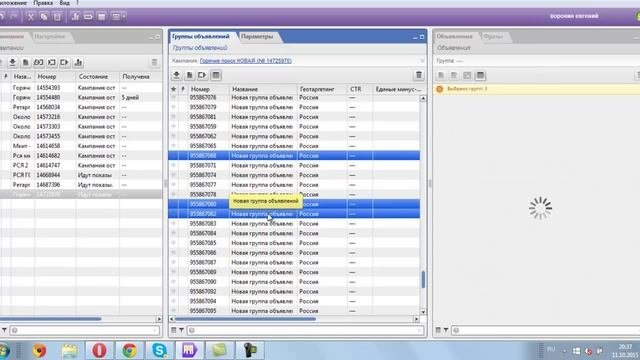Star ad group 955867090

pyautogui.click(x=173, y=282)
